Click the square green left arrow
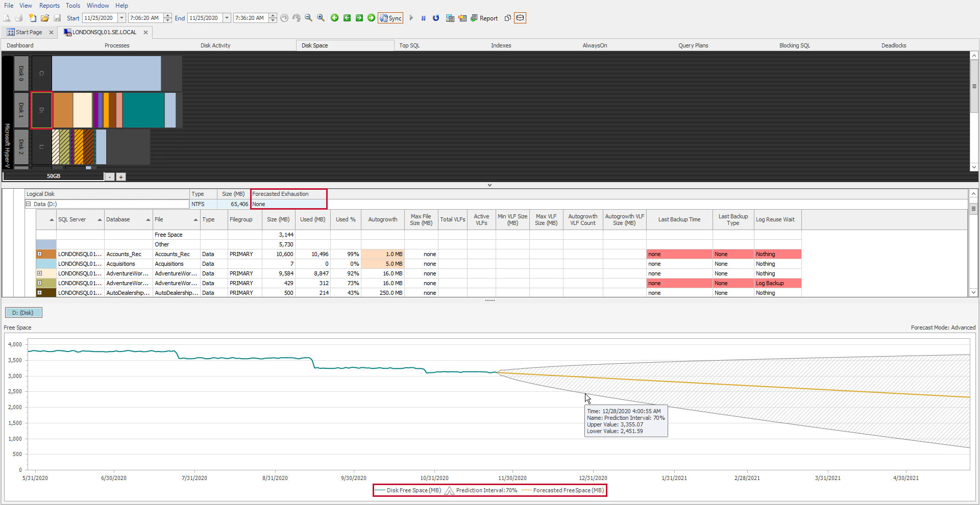This screenshot has width=980, height=505. (347, 18)
